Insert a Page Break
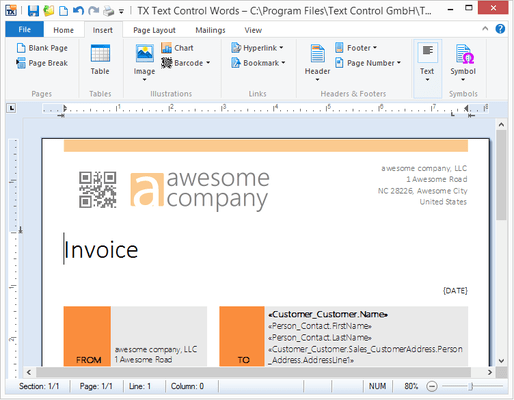Screen dimensions: 514x400 42,63
